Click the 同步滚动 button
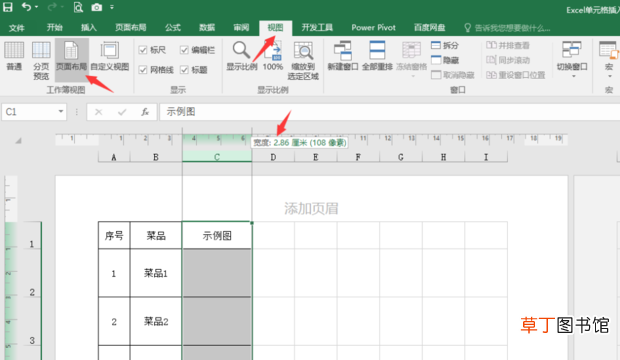Image resolution: width=620 pixels, height=360 pixels. coord(508,60)
